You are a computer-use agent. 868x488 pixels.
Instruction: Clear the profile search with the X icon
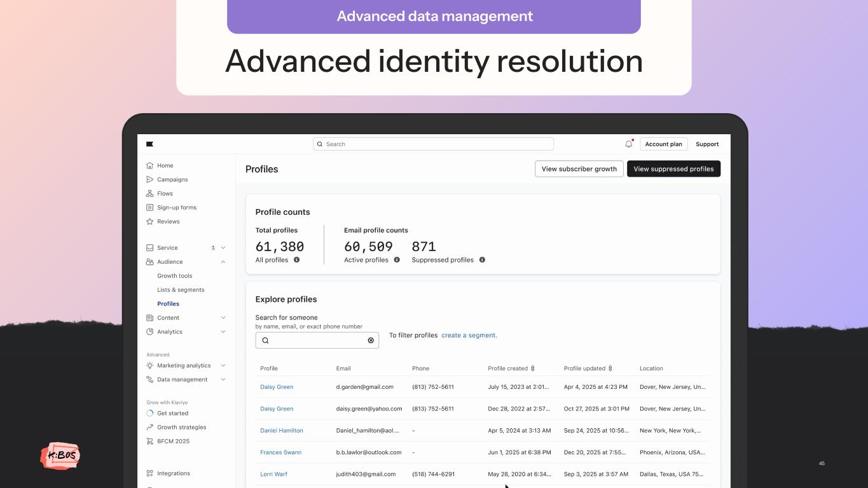point(371,341)
